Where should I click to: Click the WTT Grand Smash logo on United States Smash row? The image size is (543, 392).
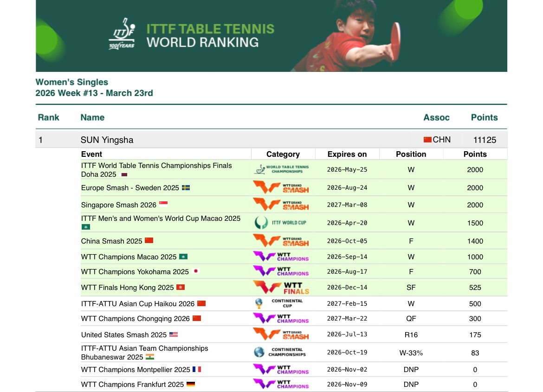coord(281,334)
